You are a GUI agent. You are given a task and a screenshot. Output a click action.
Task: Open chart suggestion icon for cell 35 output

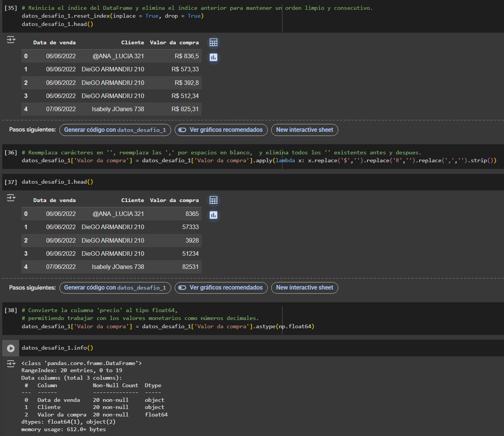(213, 57)
